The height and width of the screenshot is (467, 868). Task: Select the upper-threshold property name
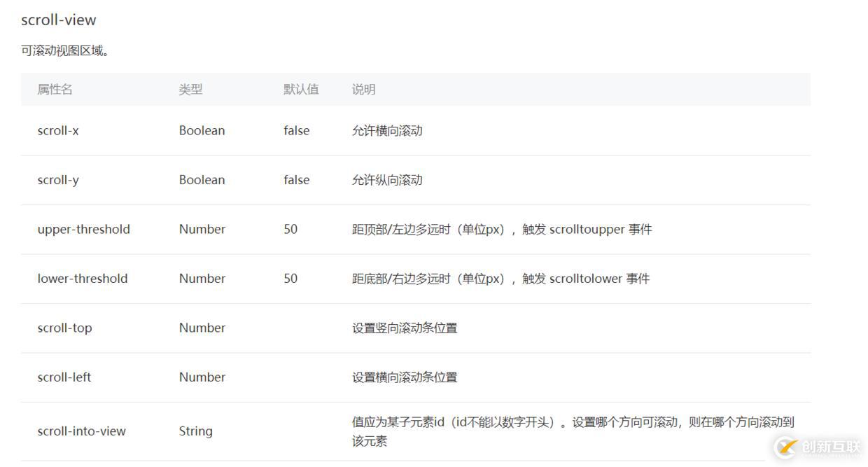[x=83, y=229]
